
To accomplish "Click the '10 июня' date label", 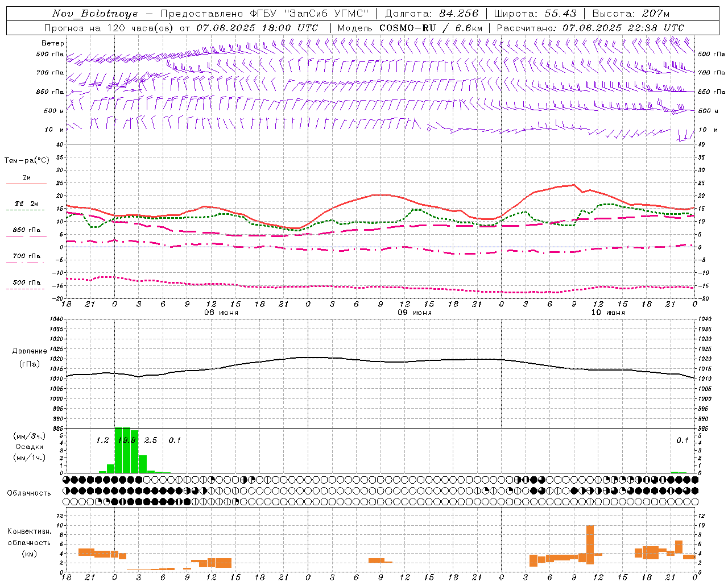I will (608, 313).
